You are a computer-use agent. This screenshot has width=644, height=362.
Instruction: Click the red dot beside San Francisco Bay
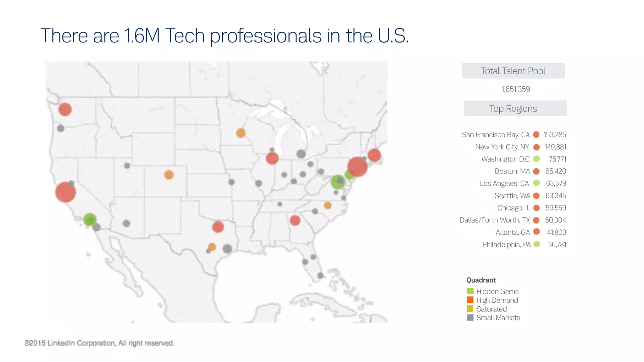(536, 134)
